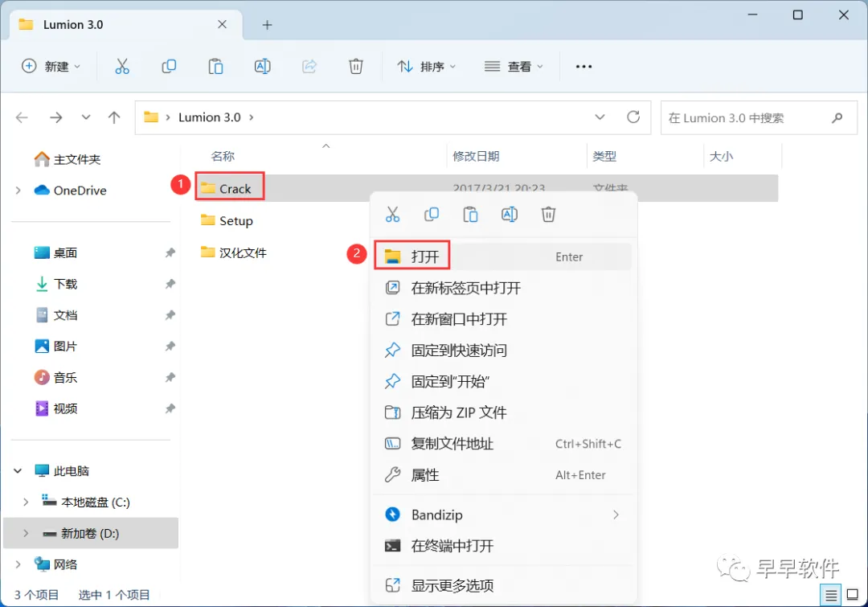
Task: Choose 显示更多选项
Action: [502, 586]
